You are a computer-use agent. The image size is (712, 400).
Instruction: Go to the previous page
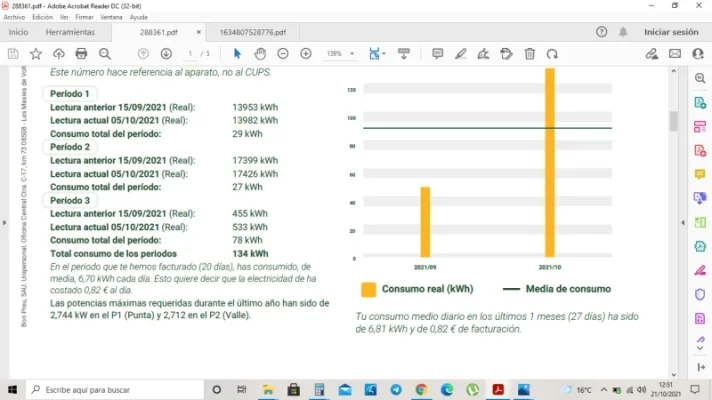click(143, 54)
